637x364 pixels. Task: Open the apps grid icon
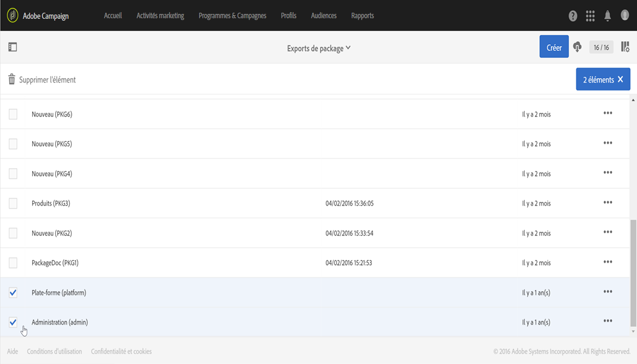590,16
